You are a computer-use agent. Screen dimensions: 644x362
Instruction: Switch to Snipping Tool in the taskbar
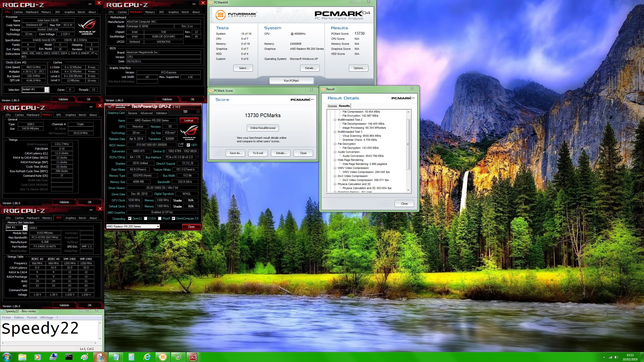(x=100, y=357)
